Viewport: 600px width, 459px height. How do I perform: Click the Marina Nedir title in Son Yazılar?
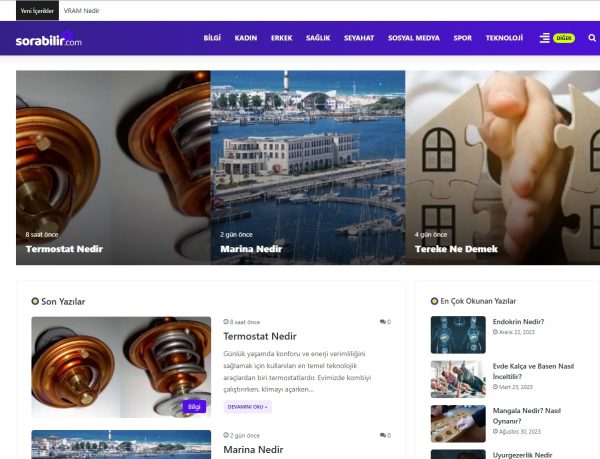coord(253,450)
